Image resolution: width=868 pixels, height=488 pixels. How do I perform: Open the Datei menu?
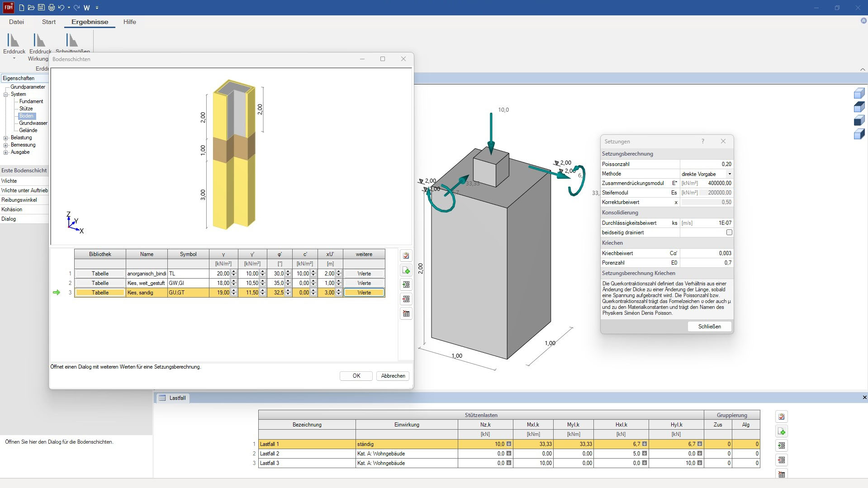pyautogui.click(x=16, y=22)
